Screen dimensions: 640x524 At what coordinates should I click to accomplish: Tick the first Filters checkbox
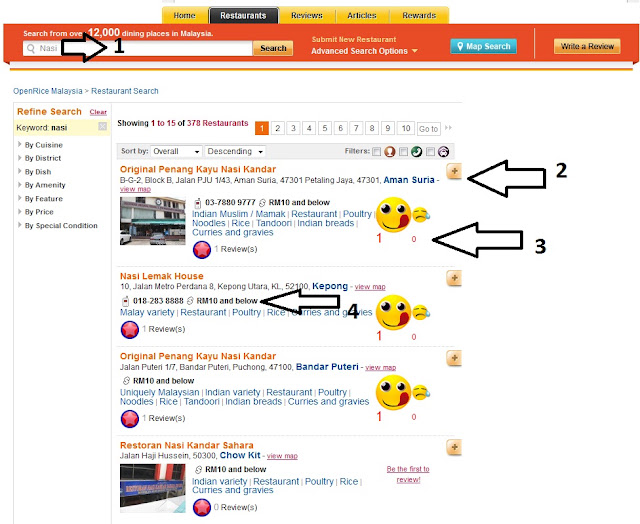pyautogui.click(x=377, y=152)
